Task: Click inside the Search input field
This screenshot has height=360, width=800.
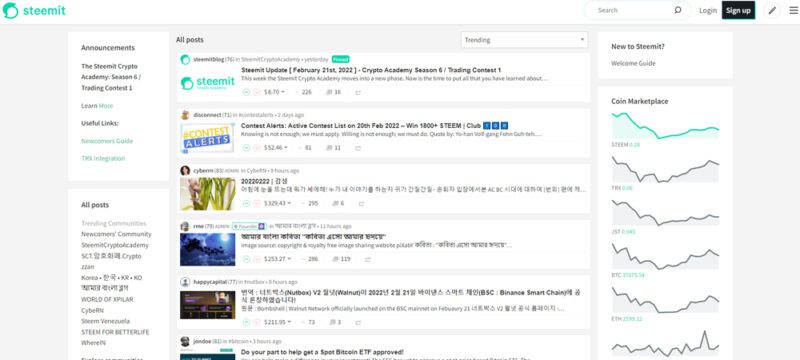Action: point(632,10)
